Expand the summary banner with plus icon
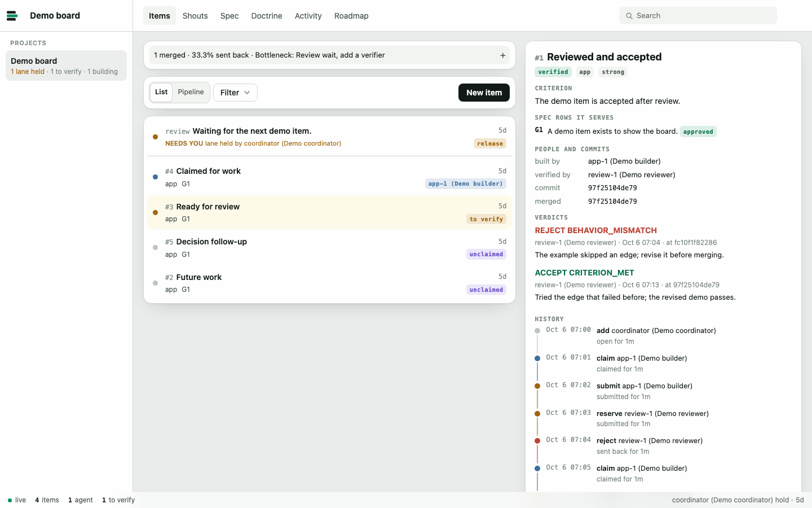 click(502, 55)
